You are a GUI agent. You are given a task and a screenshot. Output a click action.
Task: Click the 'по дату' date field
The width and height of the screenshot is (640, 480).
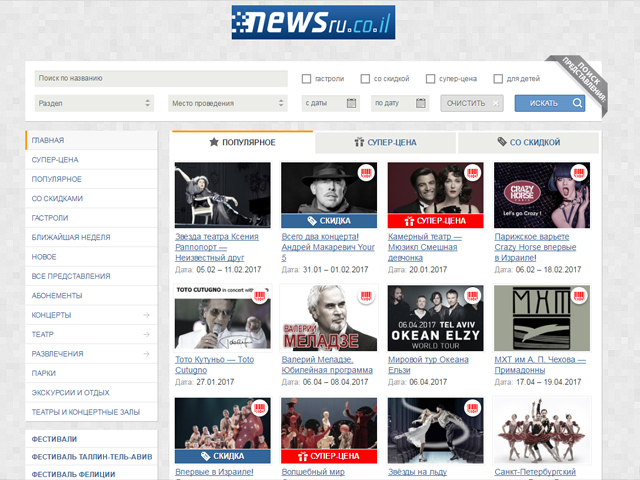coord(400,103)
